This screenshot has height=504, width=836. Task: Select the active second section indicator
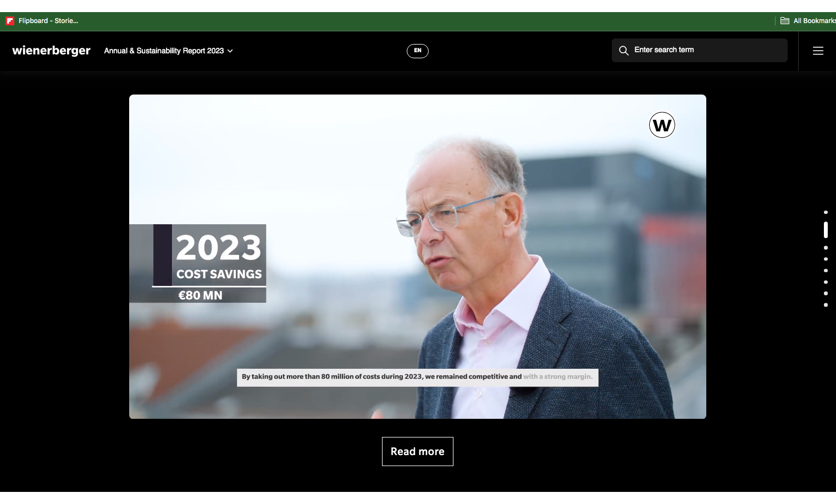826,230
